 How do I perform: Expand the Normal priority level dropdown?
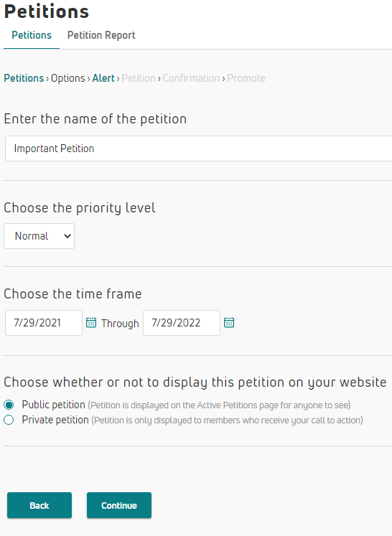tap(39, 236)
